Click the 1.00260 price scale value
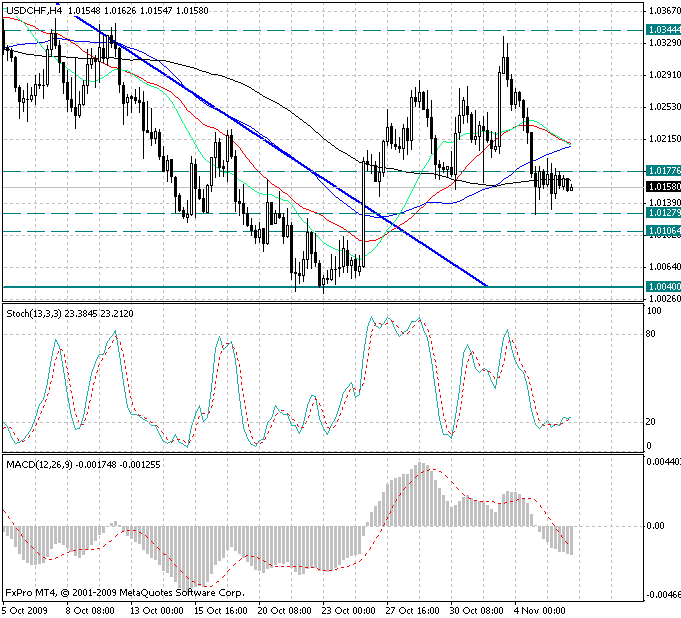The height and width of the screenshot is (618, 681). 664,299
